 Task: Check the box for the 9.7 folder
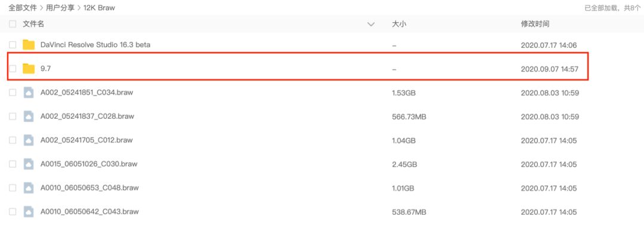click(x=13, y=69)
